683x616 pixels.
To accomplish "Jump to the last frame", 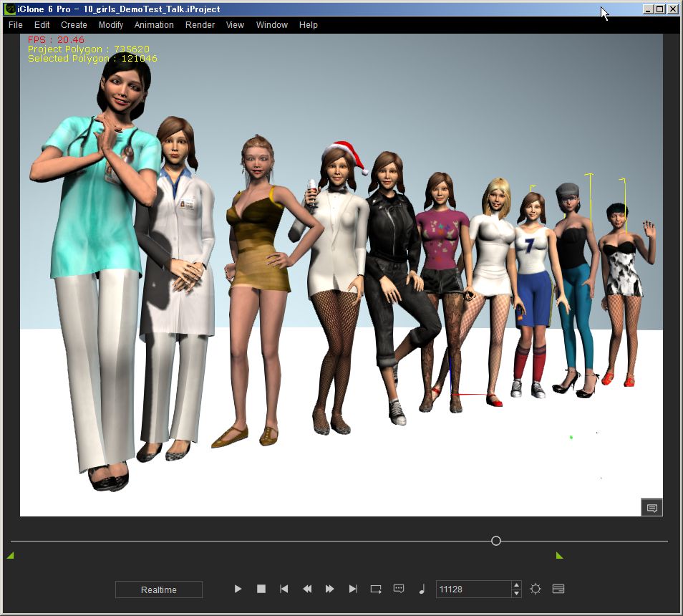I will tap(353, 589).
